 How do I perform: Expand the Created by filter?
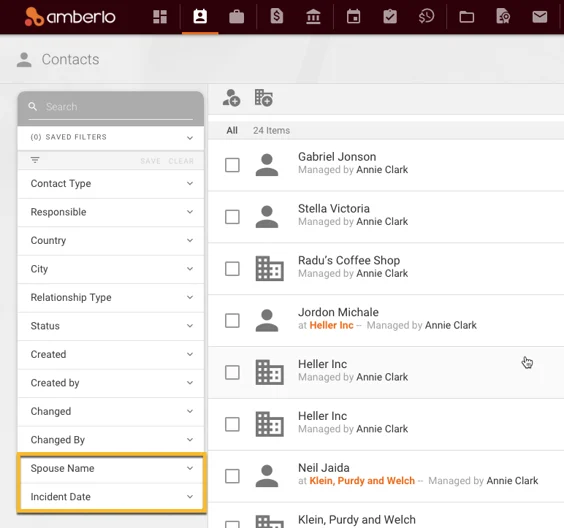tap(111, 383)
